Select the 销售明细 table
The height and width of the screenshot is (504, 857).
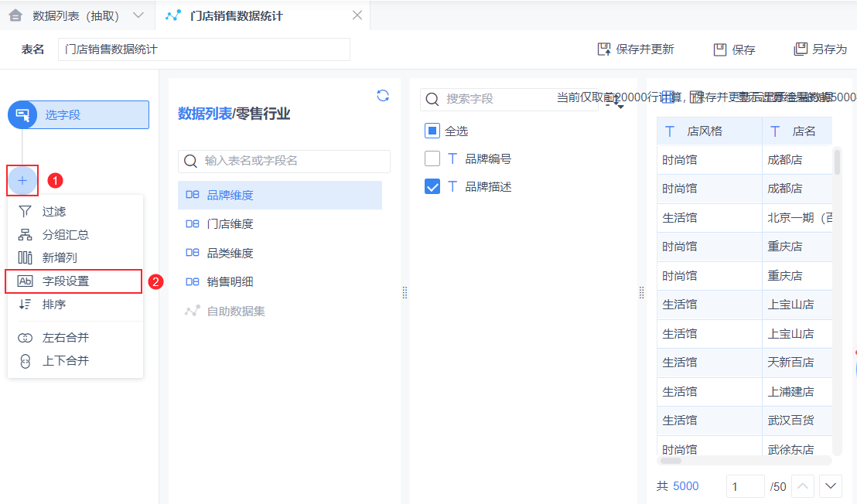pos(280,281)
